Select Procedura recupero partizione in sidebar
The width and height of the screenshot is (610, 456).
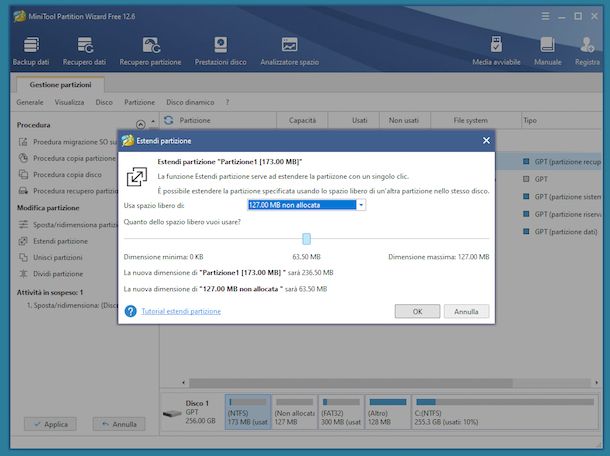[68, 191]
